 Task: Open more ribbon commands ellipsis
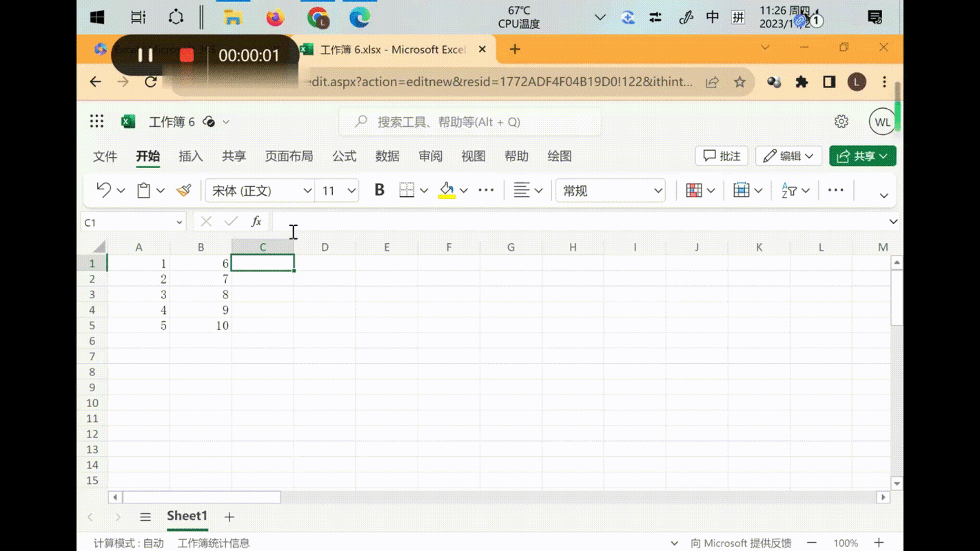[x=835, y=191]
